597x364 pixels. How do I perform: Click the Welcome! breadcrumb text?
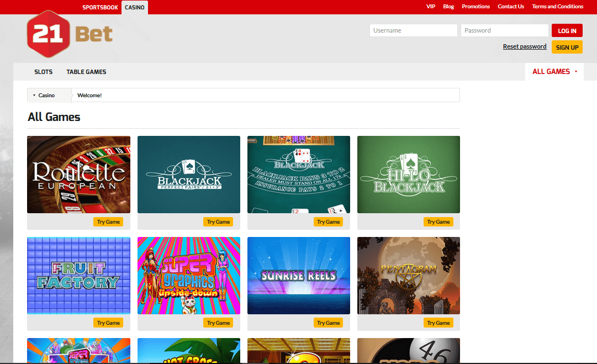tap(89, 95)
